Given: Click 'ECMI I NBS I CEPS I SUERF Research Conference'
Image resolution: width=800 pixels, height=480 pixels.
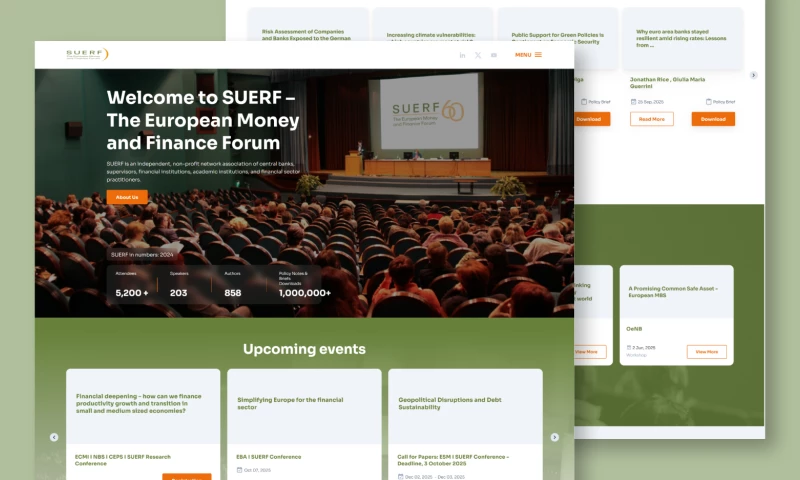Looking at the screenshot, I should (x=123, y=460).
